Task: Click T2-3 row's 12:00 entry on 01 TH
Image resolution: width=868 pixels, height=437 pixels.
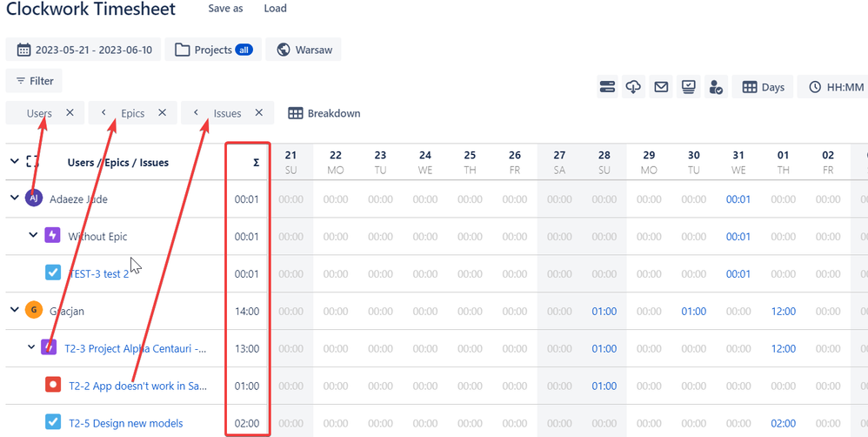Action: pyautogui.click(x=784, y=349)
